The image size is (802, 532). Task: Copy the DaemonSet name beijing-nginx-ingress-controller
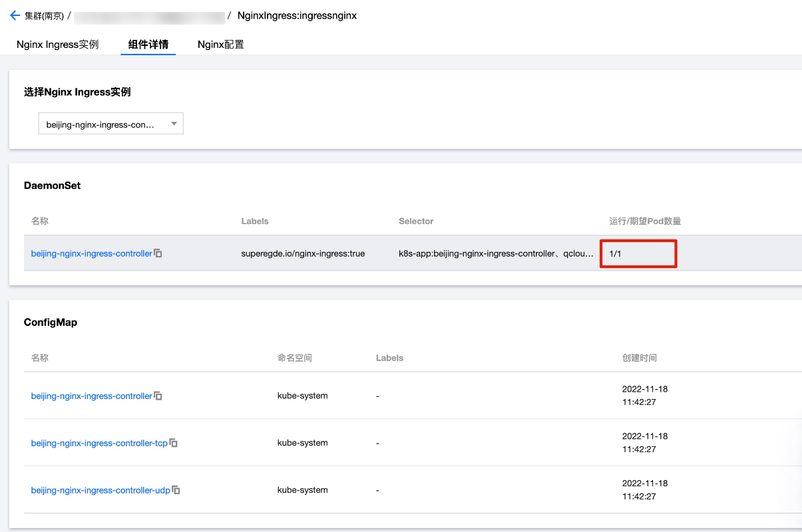[158, 253]
